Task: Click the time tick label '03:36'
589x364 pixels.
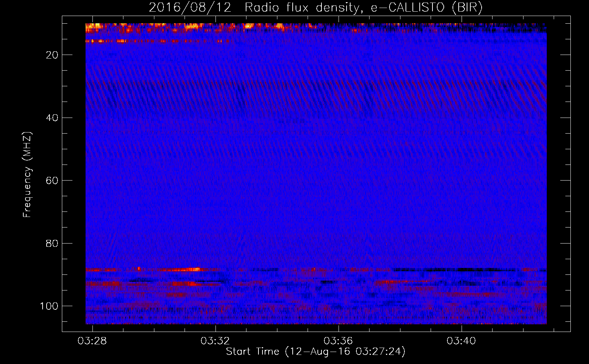Action: tap(339, 341)
